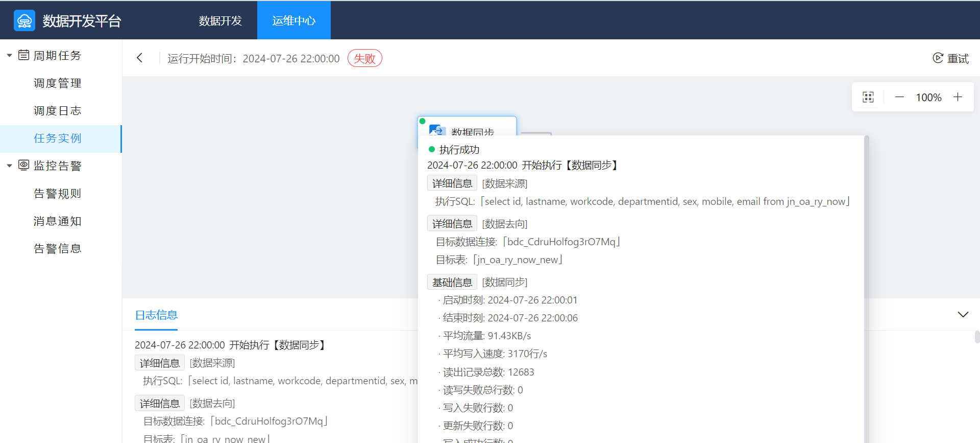
Task: Click the back arrow icon
Action: click(x=140, y=58)
